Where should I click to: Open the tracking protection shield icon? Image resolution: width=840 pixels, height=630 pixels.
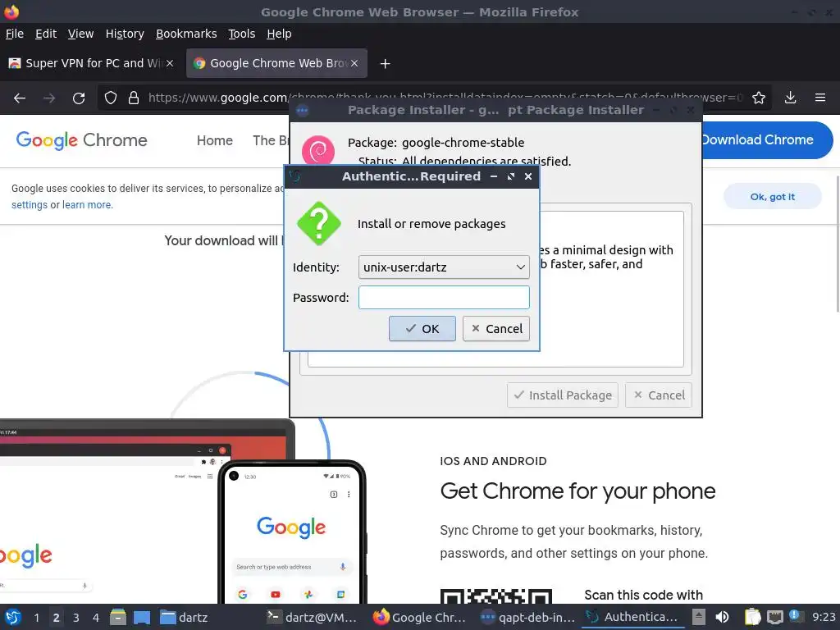click(x=111, y=98)
